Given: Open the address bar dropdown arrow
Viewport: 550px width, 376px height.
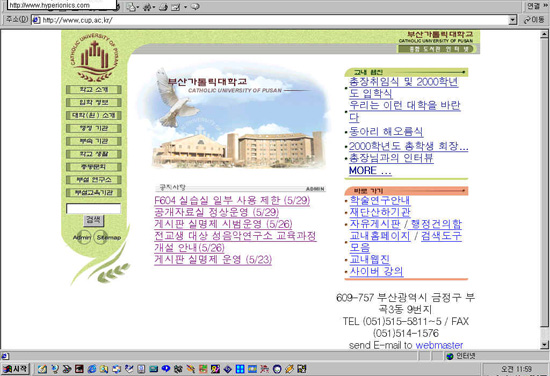Looking at the screenshot, I should [x=513, y=20].
